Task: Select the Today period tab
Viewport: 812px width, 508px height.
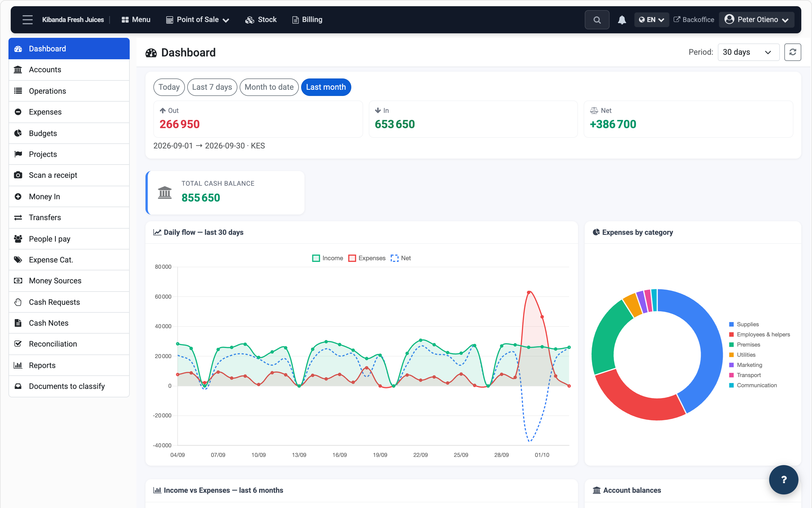Action: coord(169,87)
